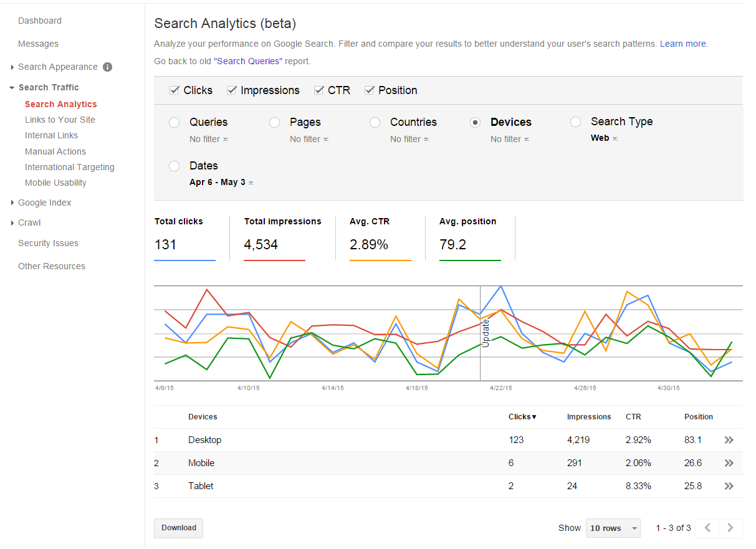Viewport: 756px width, 549px height.
Task: Open Tablet row details double-arrow icon
Action: pos(729,486)
